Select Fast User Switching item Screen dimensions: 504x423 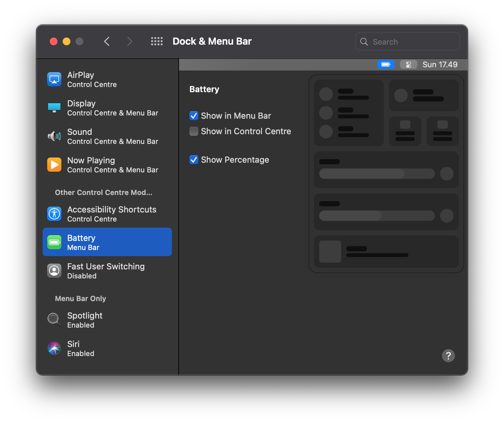(x=107, y=271)
